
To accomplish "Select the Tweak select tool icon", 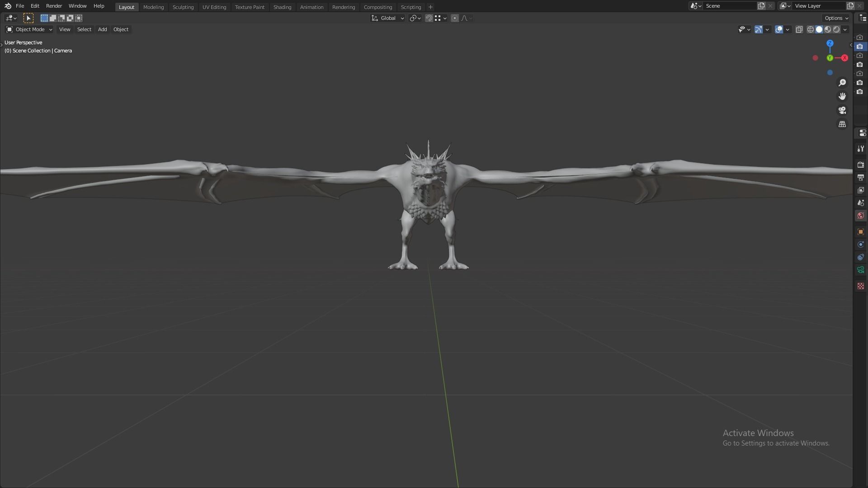I will 28,18.
